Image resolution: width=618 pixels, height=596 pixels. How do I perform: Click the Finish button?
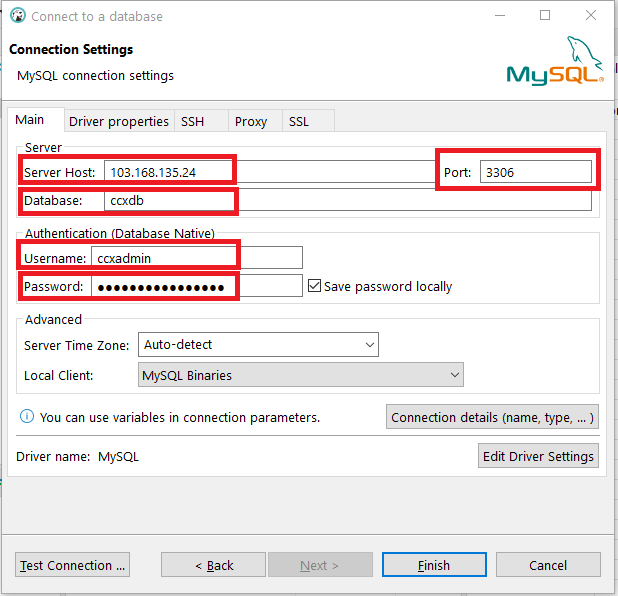(x=433, y=565)
